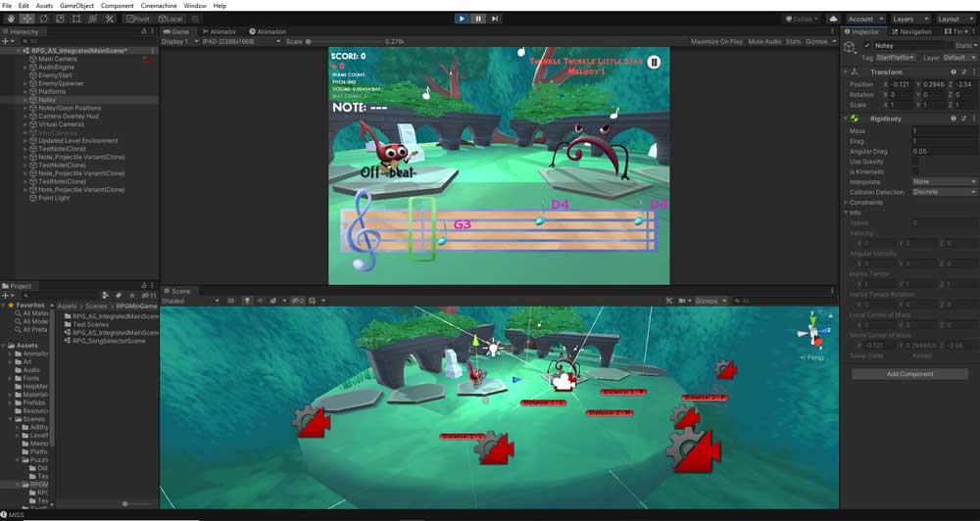The image size is (980, 521).
Task: Open GameObject icon picker in Inspector
Action: point(850,47)
